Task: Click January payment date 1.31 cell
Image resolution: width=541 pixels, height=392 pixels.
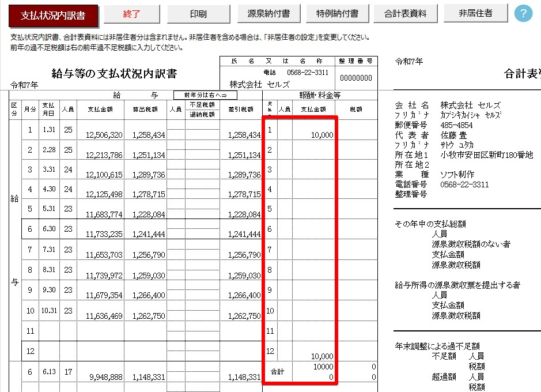Action: 49,130
